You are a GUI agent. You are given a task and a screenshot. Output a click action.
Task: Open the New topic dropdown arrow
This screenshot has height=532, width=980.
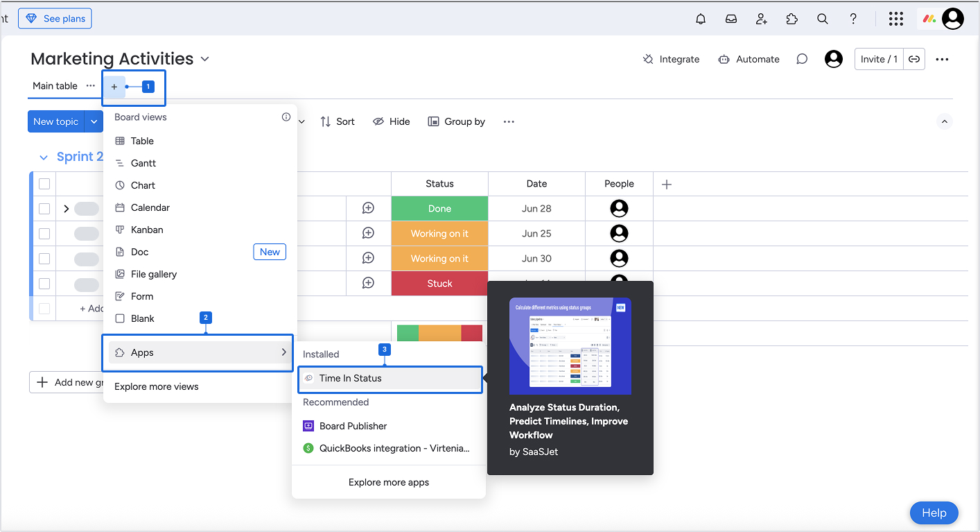(x=94, y=121)
